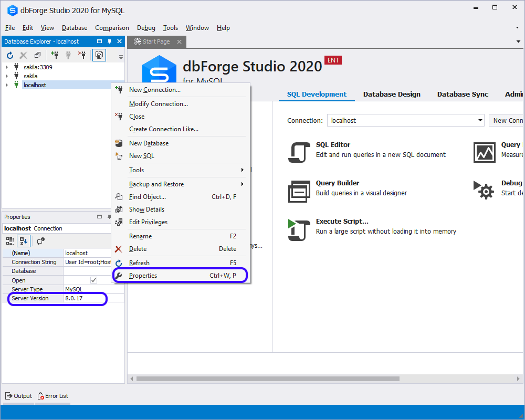This screenshot has height=420, width=525.
Task: Click the Property Pages icon in Properties panel
Action: click(40, 241)
